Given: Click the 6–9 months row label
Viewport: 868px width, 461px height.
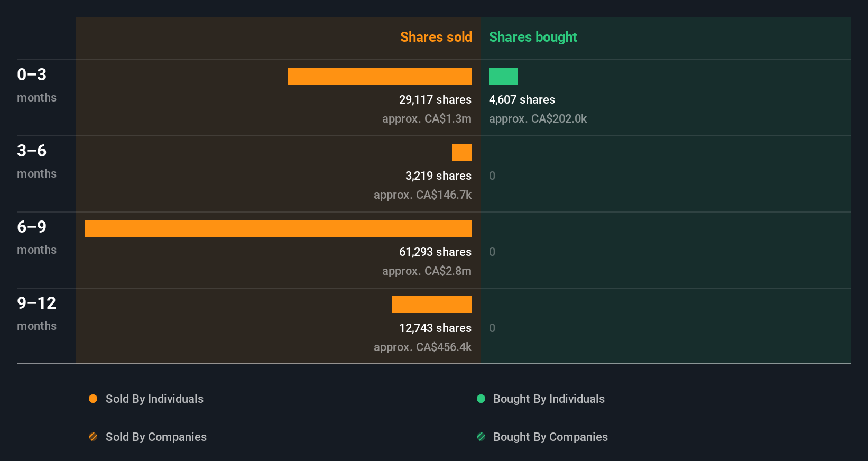Looking at the screenshot, I should click(x=36, y=237).
